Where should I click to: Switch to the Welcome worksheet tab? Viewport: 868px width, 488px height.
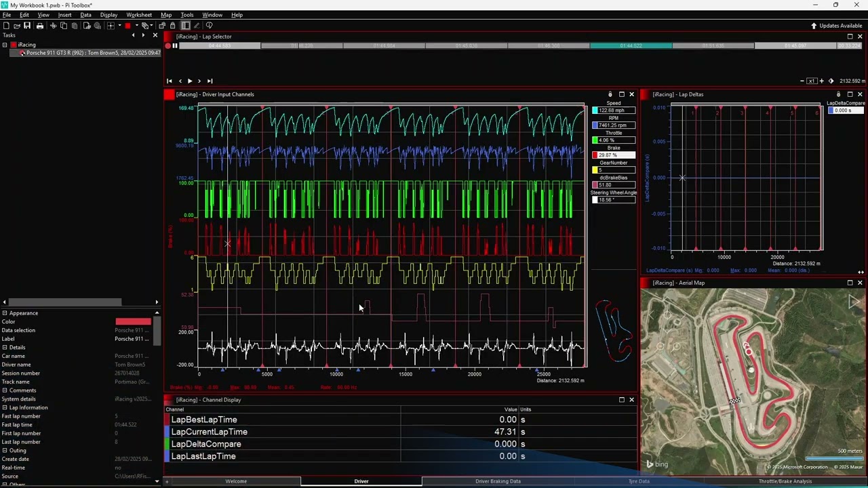click(236, 481)
